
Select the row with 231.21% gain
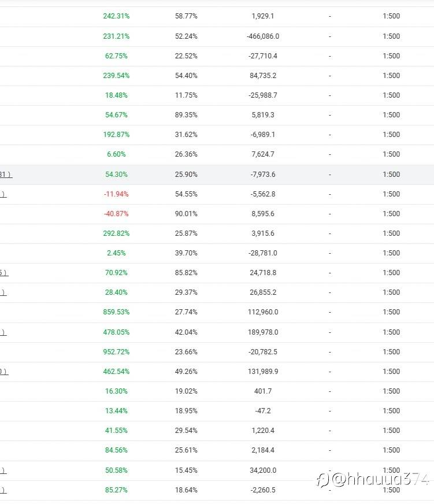coord(217,36)
